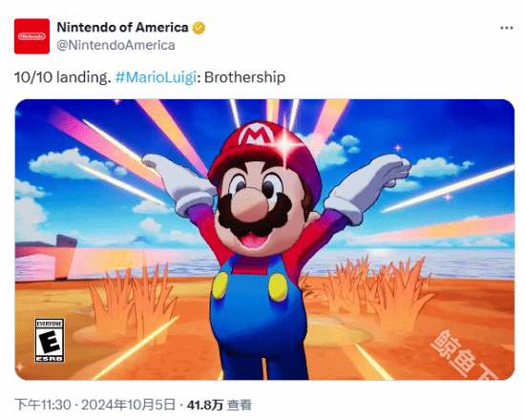Click the "10/10 landing." tweet text
Image resolution: width=525 pixels, height=420 pixels.
click(62, 77)
